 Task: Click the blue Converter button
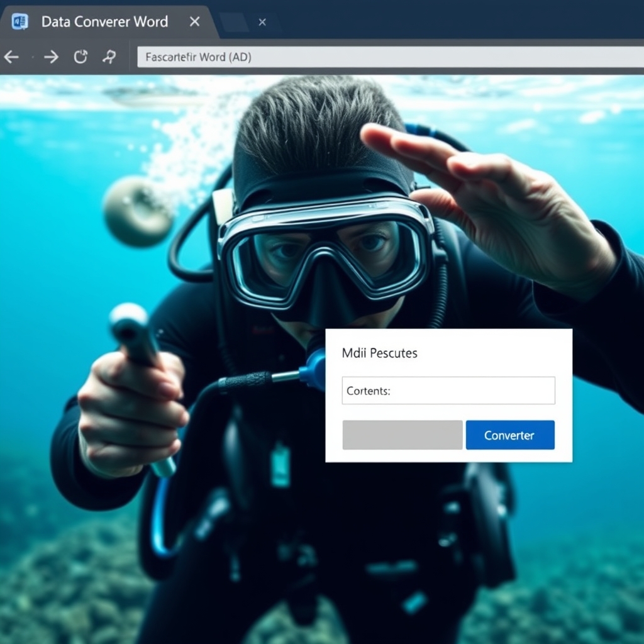(x=510, y=435)
